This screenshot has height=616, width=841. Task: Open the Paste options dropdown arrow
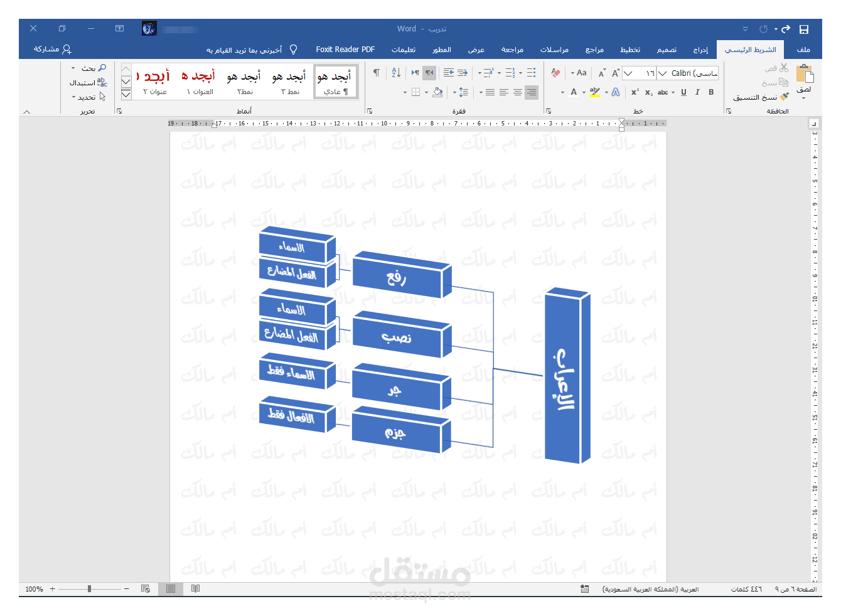click(804, 98)
